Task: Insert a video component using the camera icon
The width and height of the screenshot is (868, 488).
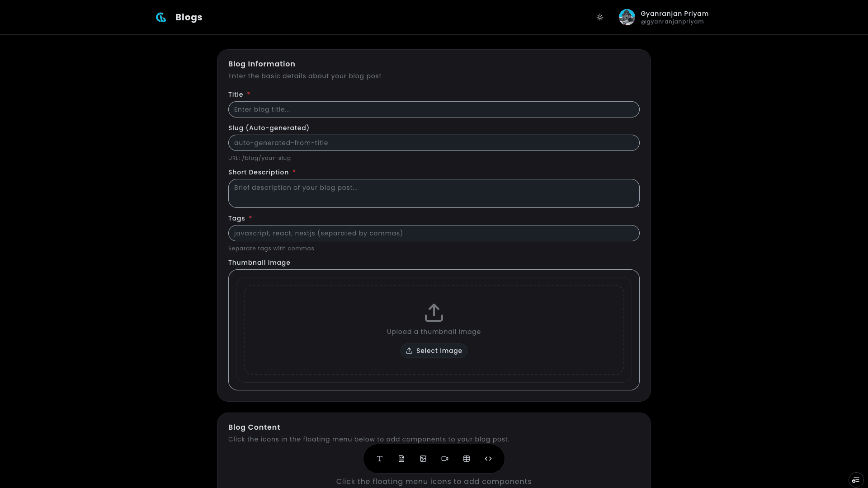Action: (444, 459)
